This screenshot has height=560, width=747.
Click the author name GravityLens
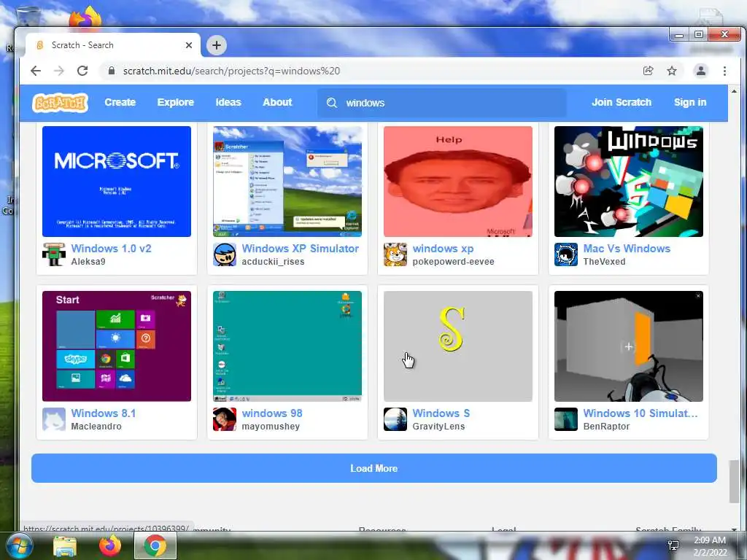pyautogui.click(x=438, y=426)
